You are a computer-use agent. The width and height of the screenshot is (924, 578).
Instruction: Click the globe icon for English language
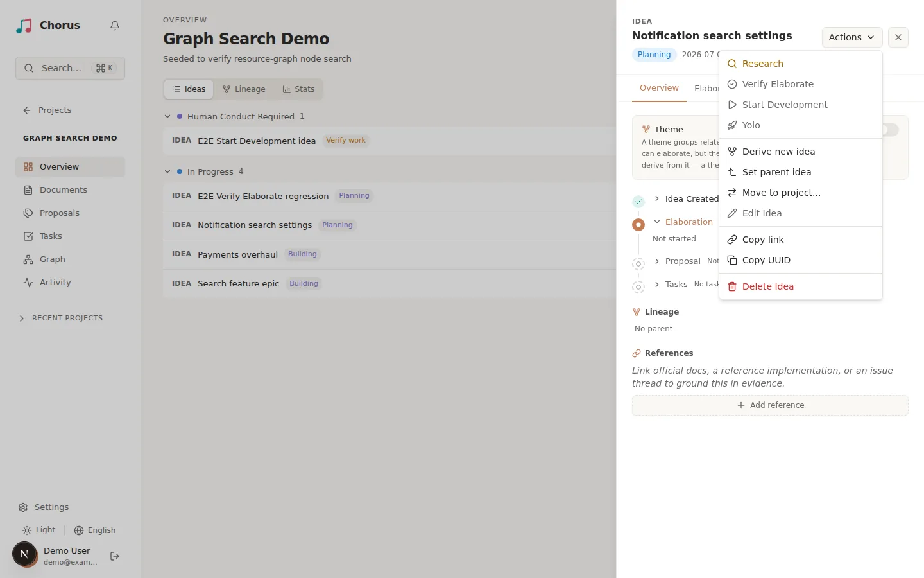click(79, 530)
